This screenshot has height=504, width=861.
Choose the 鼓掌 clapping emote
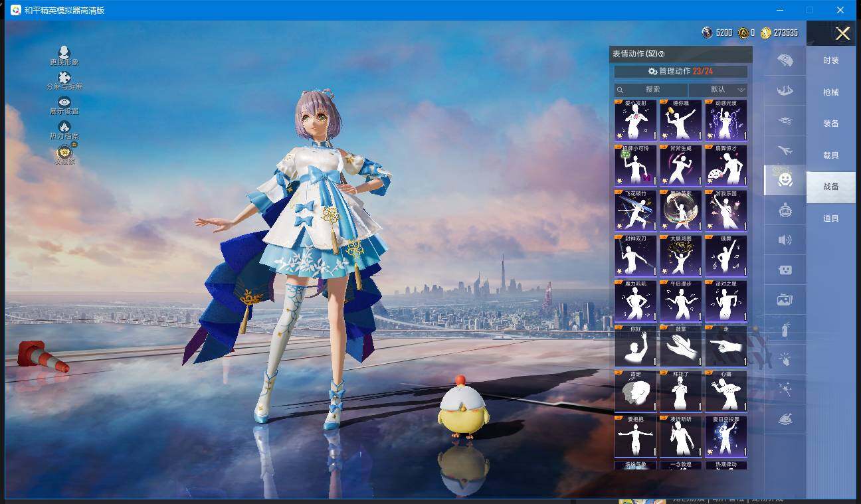[681, 346]
